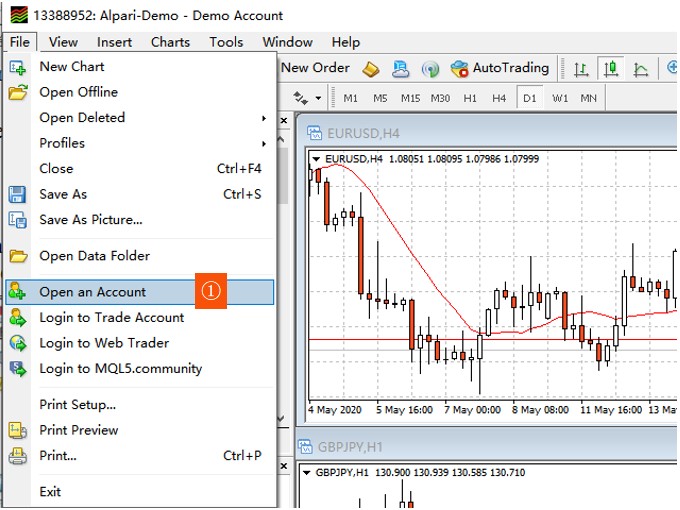Click the GBPJPY,H1 chart title bar

488,447
